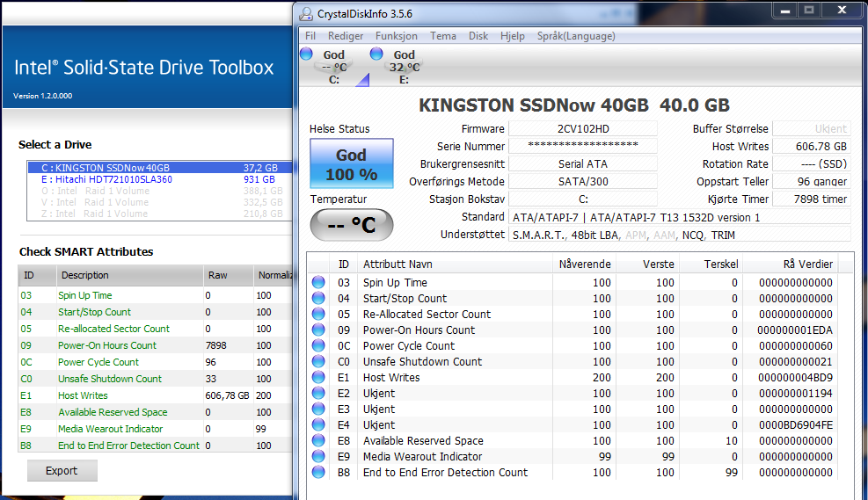
Task: Click the Raw column header in Toolbox
Action: [228, 275]
